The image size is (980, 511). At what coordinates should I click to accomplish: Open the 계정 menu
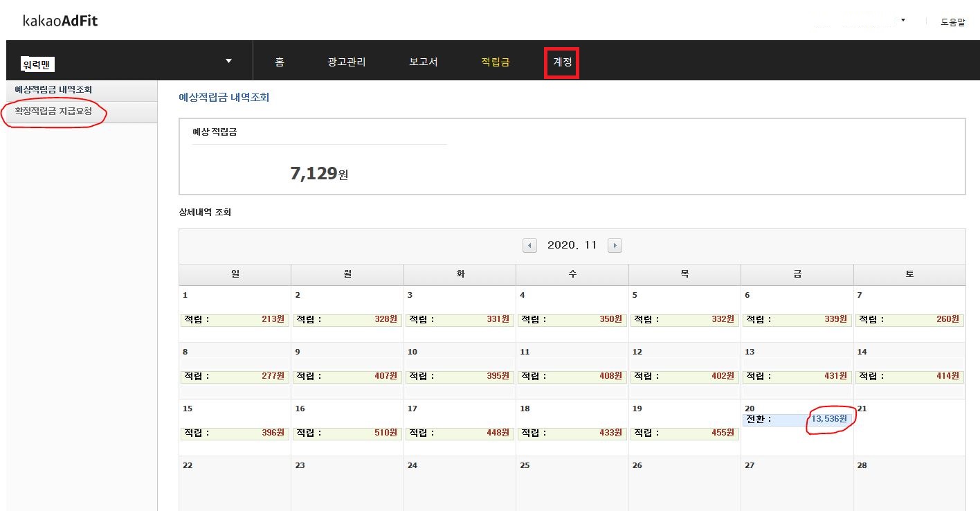click(x=562, y=62)
